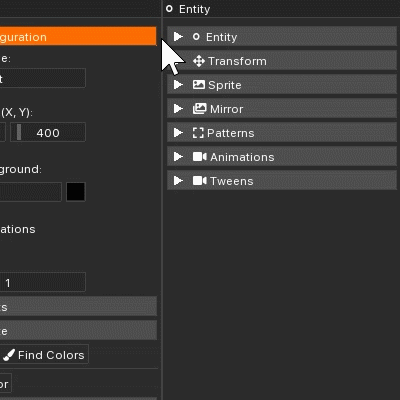Click the Animations camera icon

tap(200, 157)
